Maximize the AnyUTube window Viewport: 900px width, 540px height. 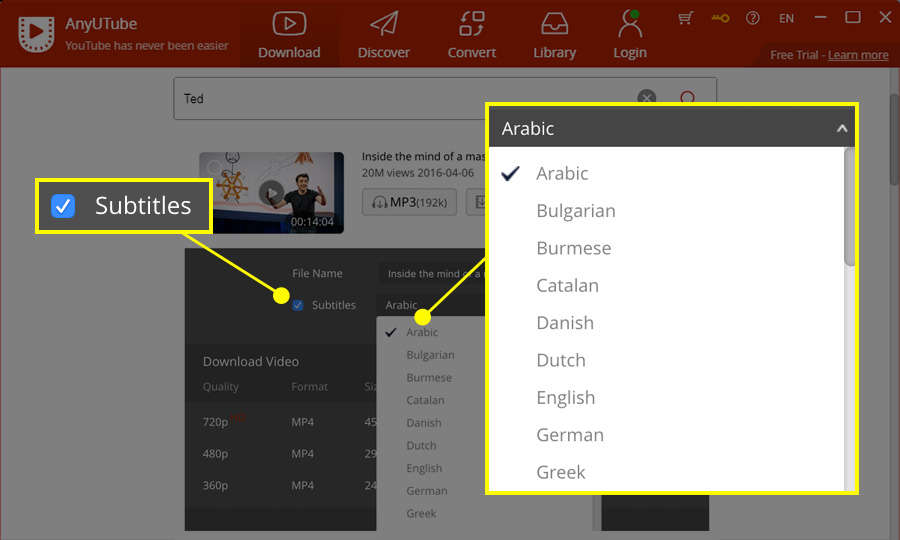pos(853,18)
